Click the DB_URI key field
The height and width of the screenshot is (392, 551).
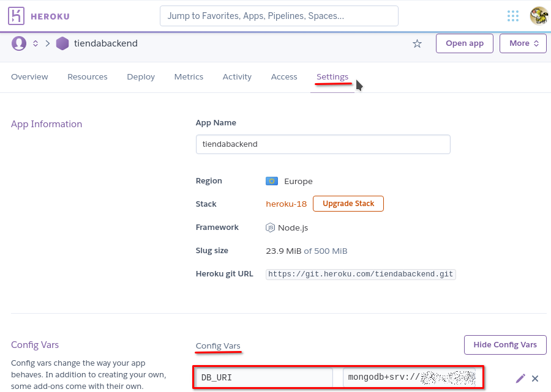pyautogui.click(x=264, y=377)
